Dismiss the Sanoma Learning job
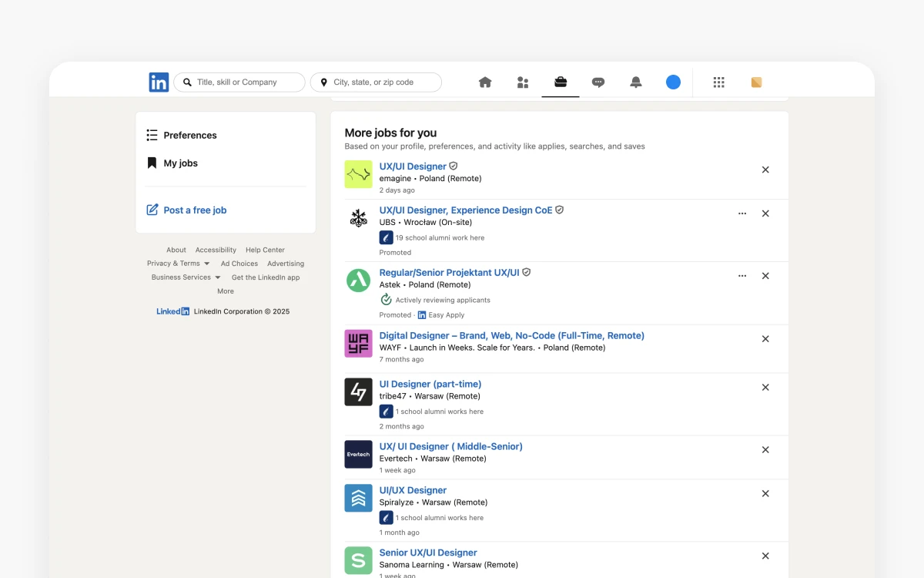This screenshot has height=578, width=924. [765, 556]
